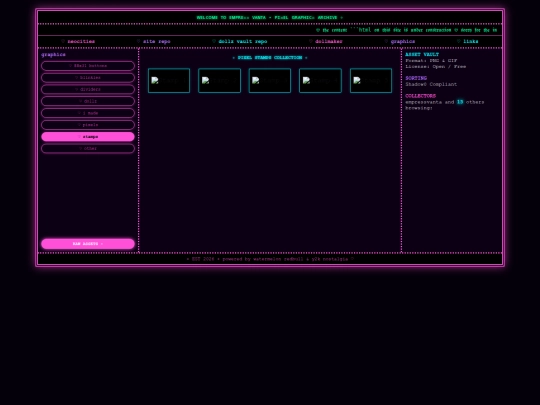The width and height of the screenshot is (540, 405).
Task: Select the pixels category
Action: pyautogui.click(x=88, y=125)
